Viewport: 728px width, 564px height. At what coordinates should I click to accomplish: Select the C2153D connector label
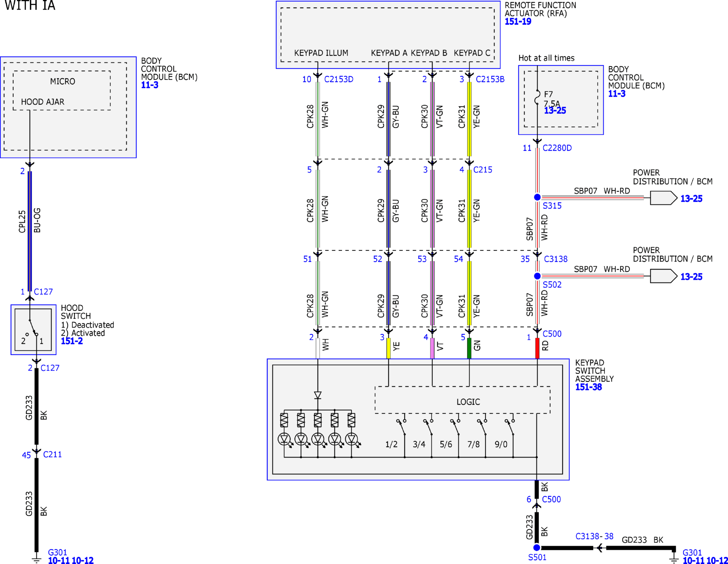tap(339, 79)
